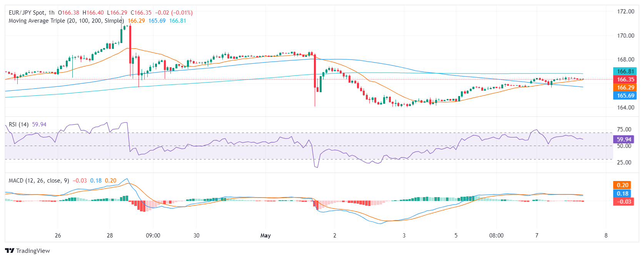This screenshot has height=259, width=644.
Task: Click the 09:00 time axis label
Action: click(153, 236)
